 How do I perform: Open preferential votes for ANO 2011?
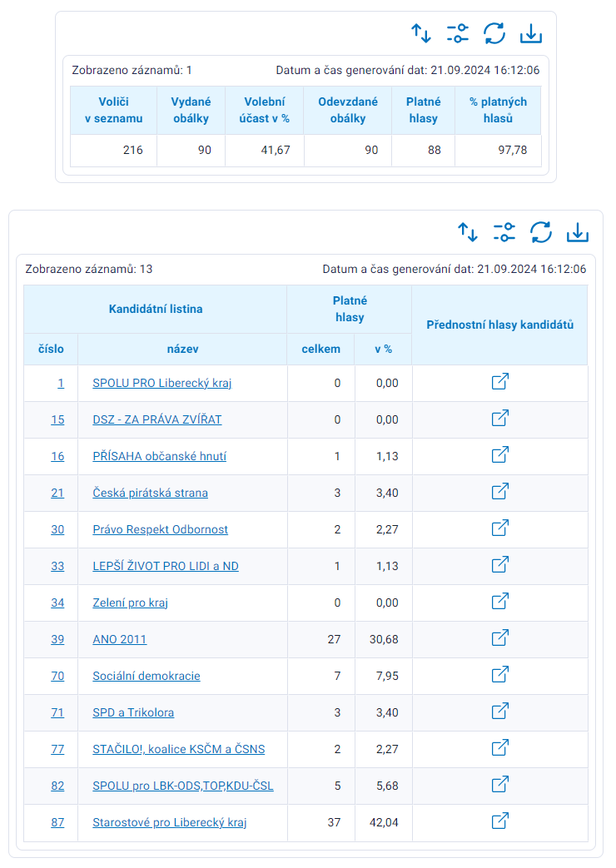pos(500,637)
